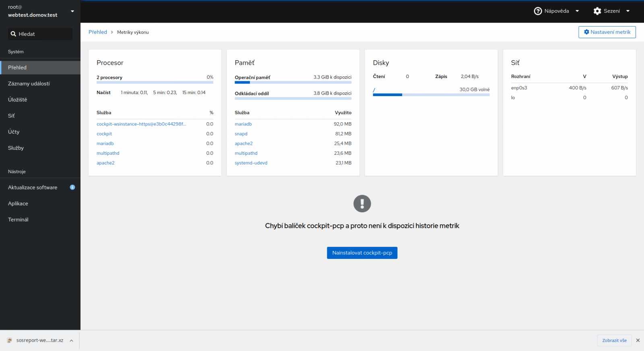
Task: Open the Terminál page
Action: point(40,220)
